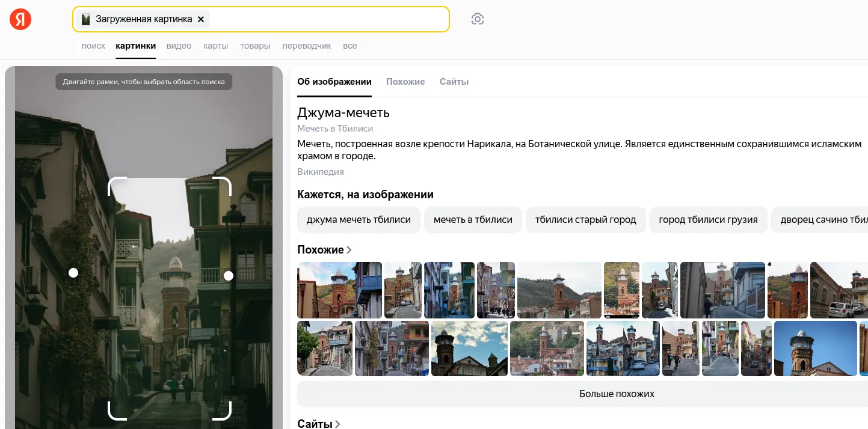The image size is (868, 429).
Task: Open the переводчик section
Action: (307, 46)
